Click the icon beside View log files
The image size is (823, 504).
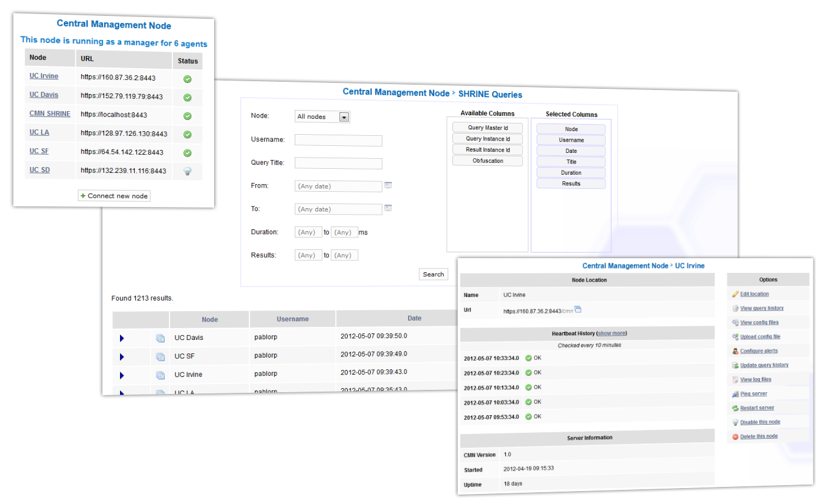pyautogui.click(x=735, y=379)
